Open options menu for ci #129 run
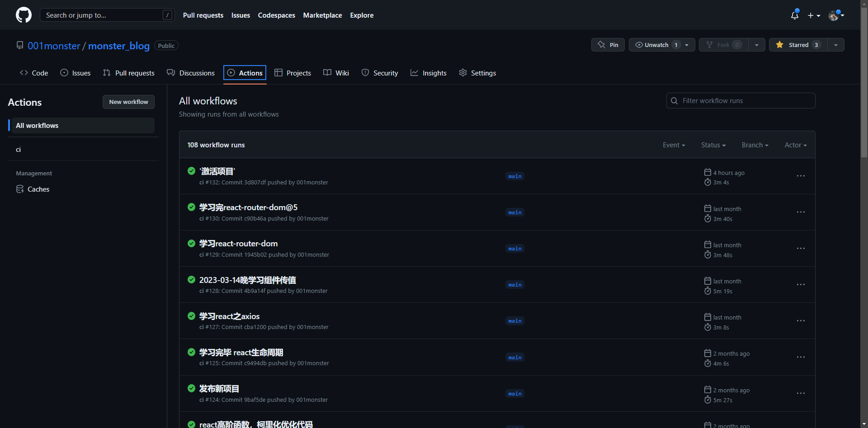 point(801,248)
